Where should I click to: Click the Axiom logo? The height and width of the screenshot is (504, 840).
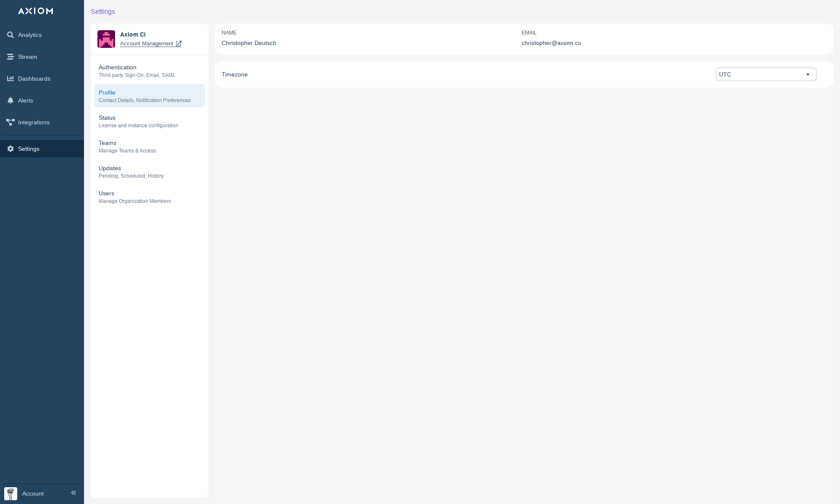(x=36, y=11)
